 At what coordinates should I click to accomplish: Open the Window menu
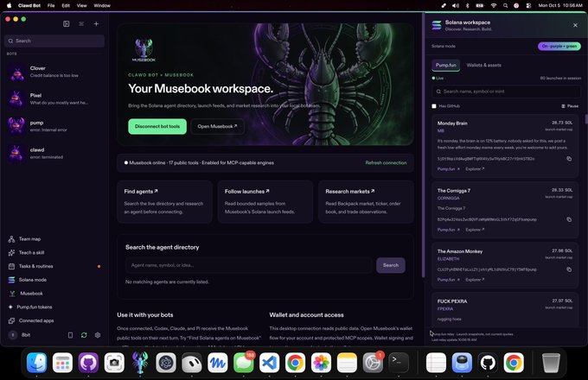coord(102,6)
